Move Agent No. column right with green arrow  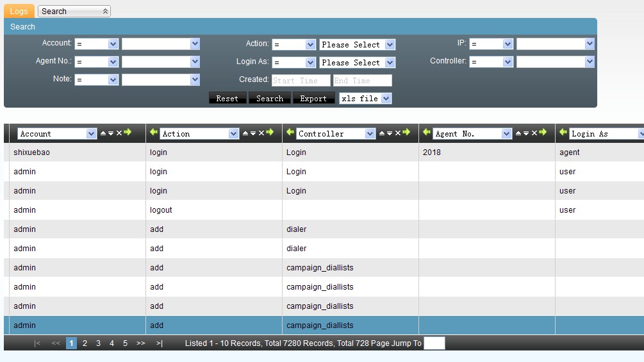pyautogui.click(x=543, y=133)
